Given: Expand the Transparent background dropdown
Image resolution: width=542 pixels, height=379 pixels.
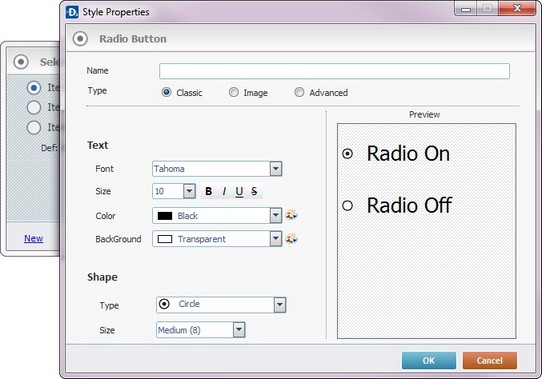Looking at the screenshot, I should [x=275, y=239].
